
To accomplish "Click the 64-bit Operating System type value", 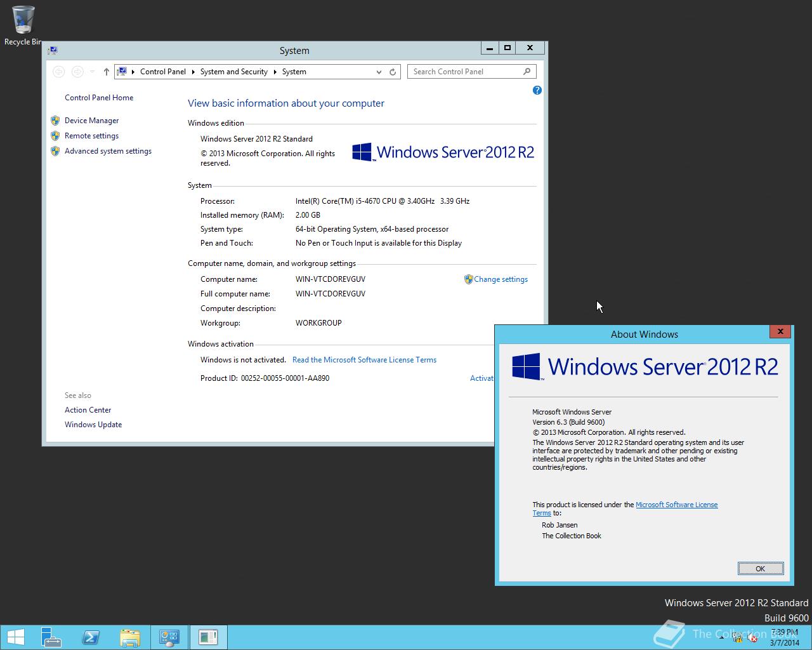I will [372, 229].
